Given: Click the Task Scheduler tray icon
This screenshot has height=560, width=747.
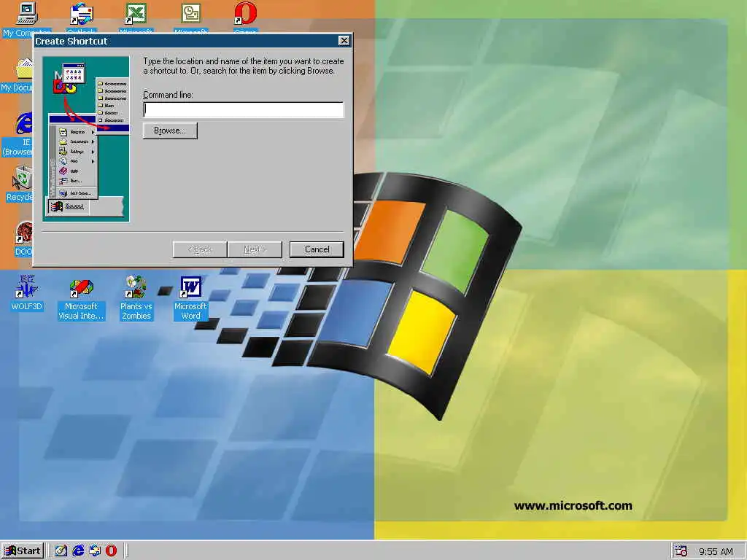Looking at the screenshot, I should 681,551.
